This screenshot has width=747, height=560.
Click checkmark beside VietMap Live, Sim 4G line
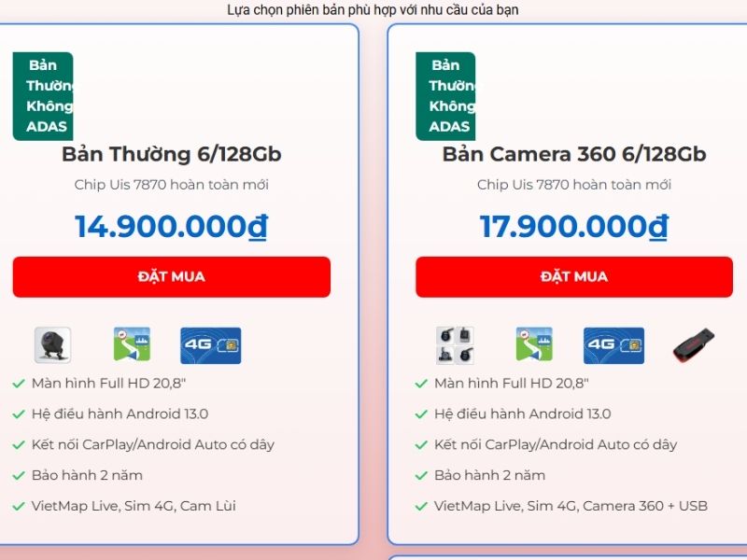(19, 506)
